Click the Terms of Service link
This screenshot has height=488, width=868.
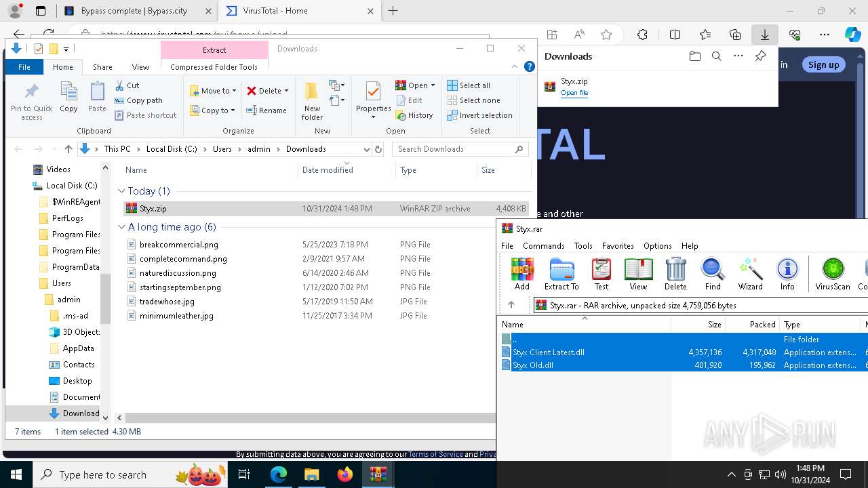coord(435,454)
